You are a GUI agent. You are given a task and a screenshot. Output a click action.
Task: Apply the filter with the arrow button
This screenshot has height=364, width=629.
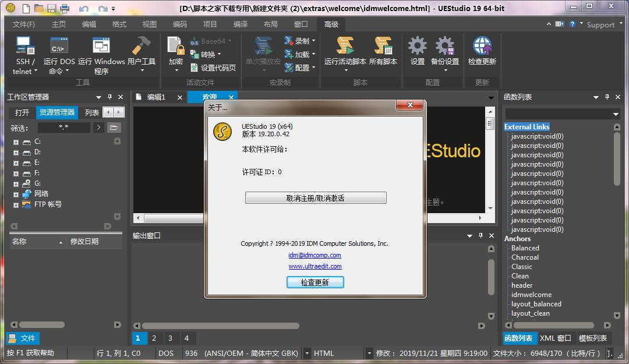pos(98,128)
